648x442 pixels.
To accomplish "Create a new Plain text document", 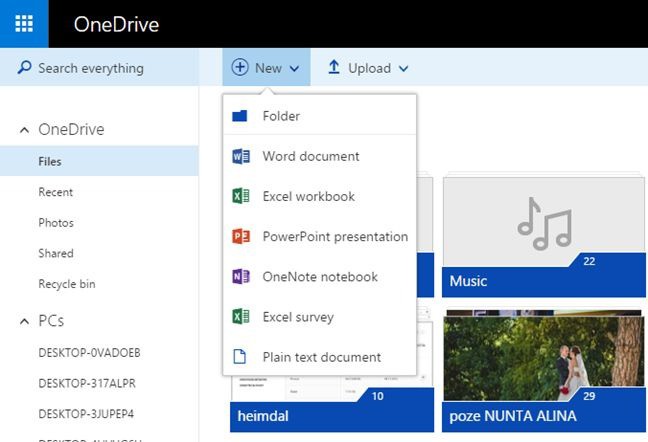I will click(319, 356).
